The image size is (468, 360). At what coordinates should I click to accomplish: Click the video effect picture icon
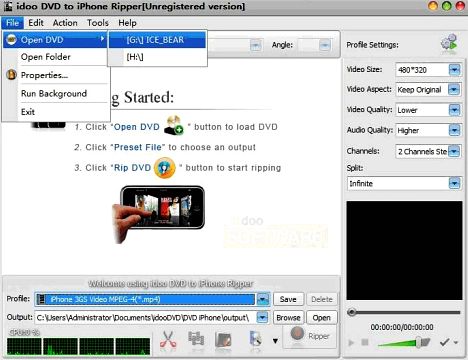(223, 341)
